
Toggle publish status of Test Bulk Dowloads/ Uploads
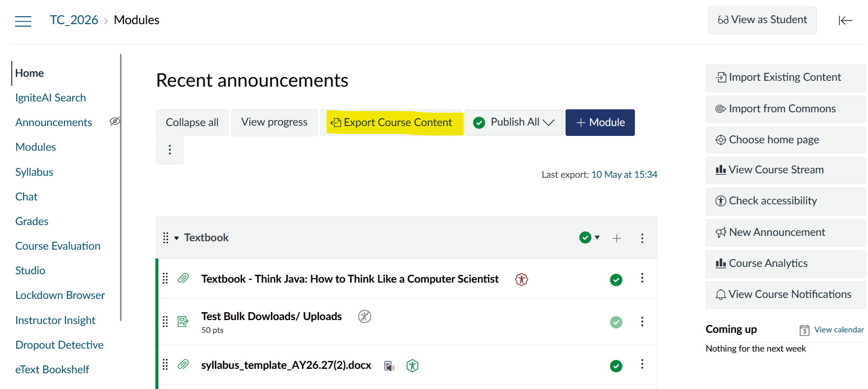tap(616, 322)
